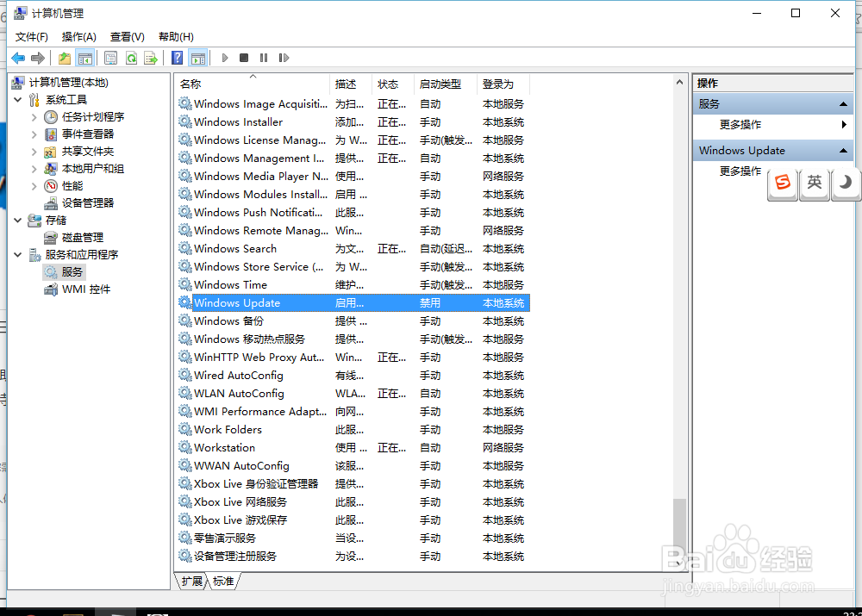862x616 pixels.
Task: Switch to the 扩展 tab
Action: 192,581
